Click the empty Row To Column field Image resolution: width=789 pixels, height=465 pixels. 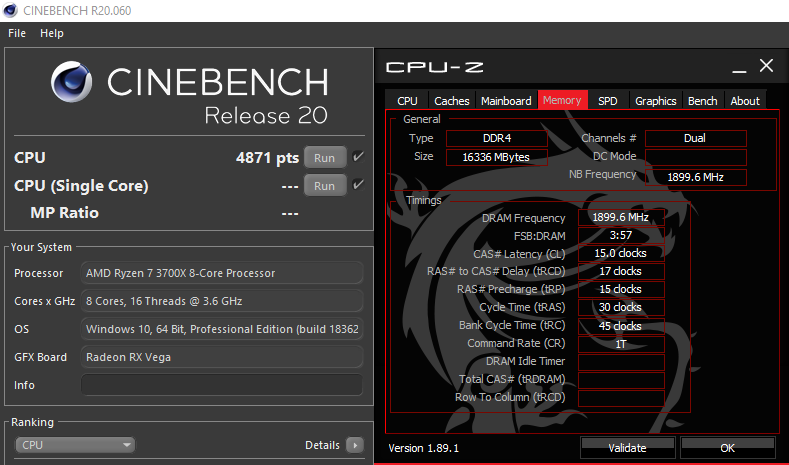(621, 398)
